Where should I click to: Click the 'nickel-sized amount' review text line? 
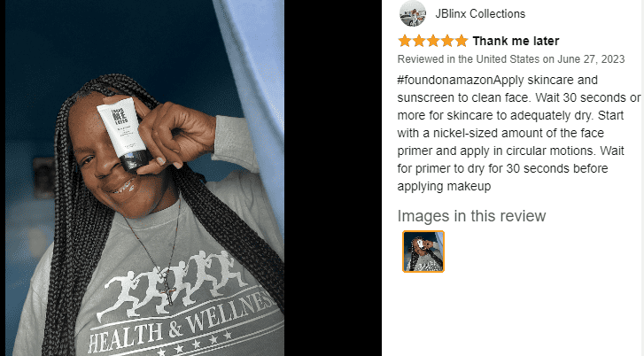pyautogui.click(x=500, y=133)
